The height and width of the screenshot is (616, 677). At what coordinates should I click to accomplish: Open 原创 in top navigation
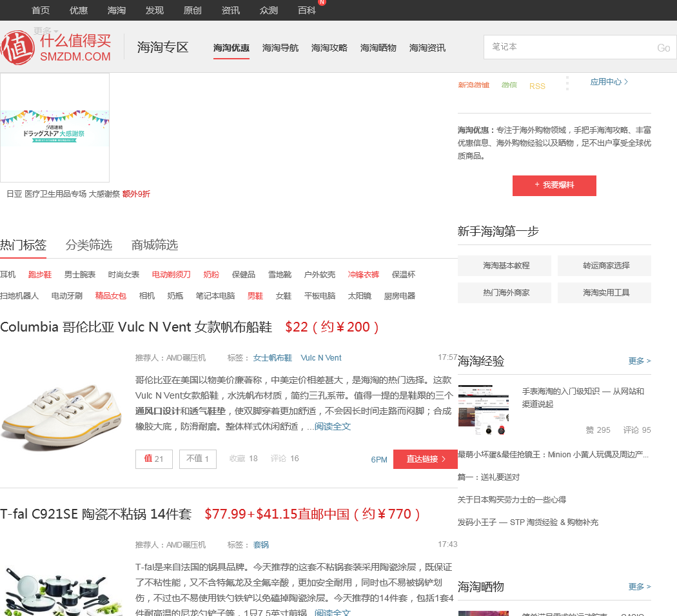[x=193, y=10]
